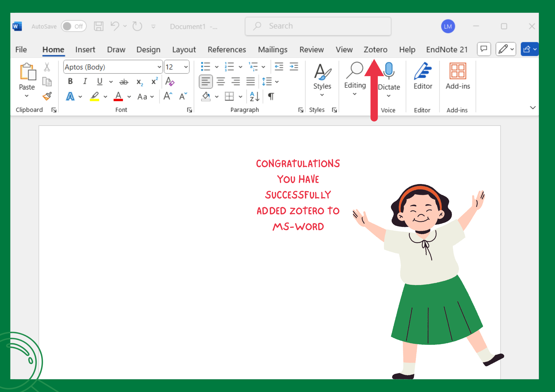Select the Cut scissors icon
The image size is (555, 392).
click(x=47, y=67)
